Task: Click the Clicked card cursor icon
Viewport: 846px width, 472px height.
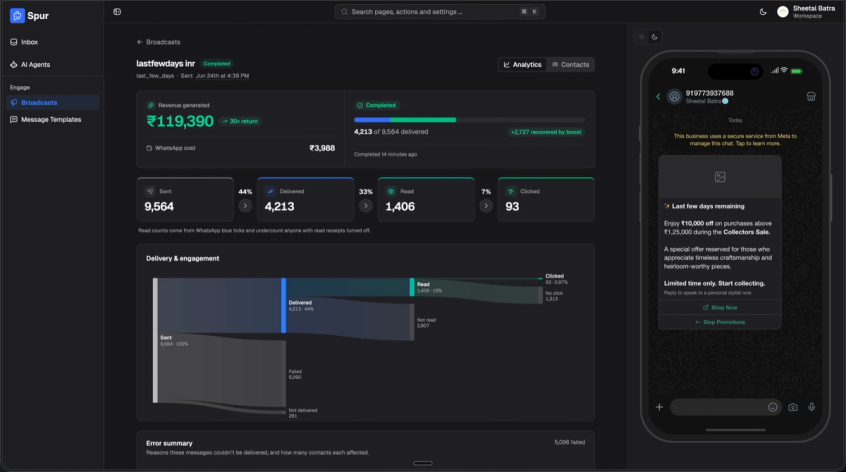Action: [511, 191]
